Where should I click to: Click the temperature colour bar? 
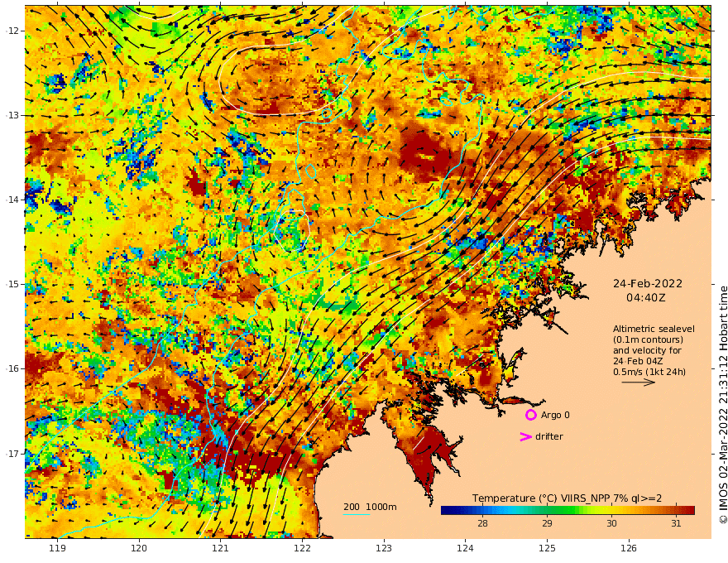coord(568,510)
